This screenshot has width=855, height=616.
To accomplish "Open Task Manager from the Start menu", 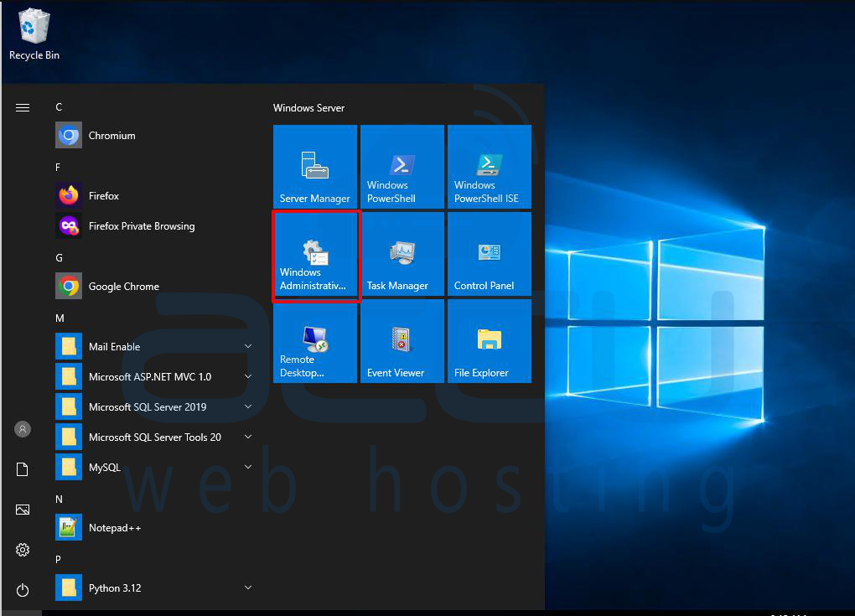I will [402, 254].
